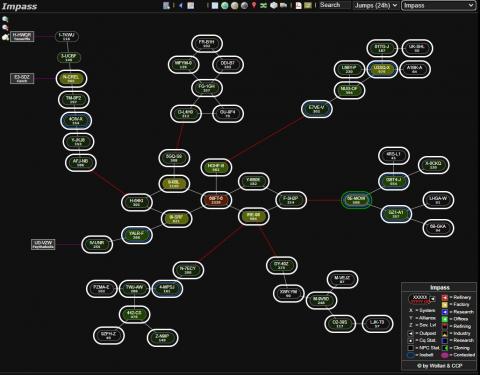Image resolution: width=480 pixels, height=375 pixels.
Task: Click the green globe toolbar icon
Action: click(x=225, y=5)
